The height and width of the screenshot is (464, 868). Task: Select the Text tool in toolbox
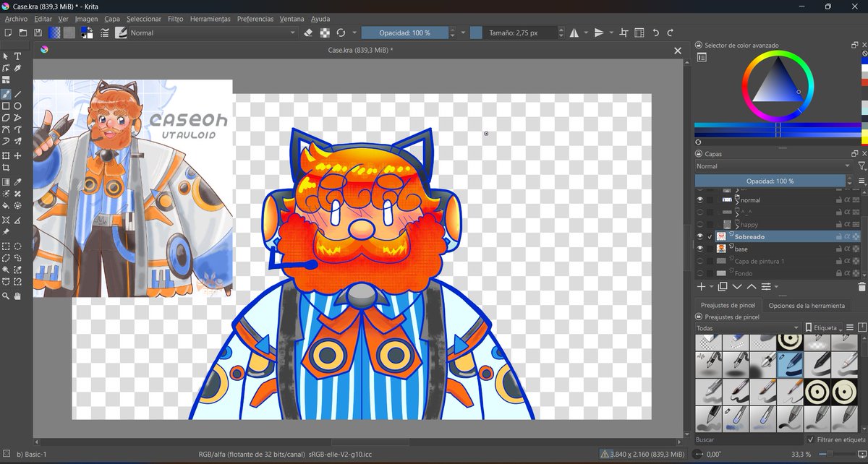click(x=17, y=56)
